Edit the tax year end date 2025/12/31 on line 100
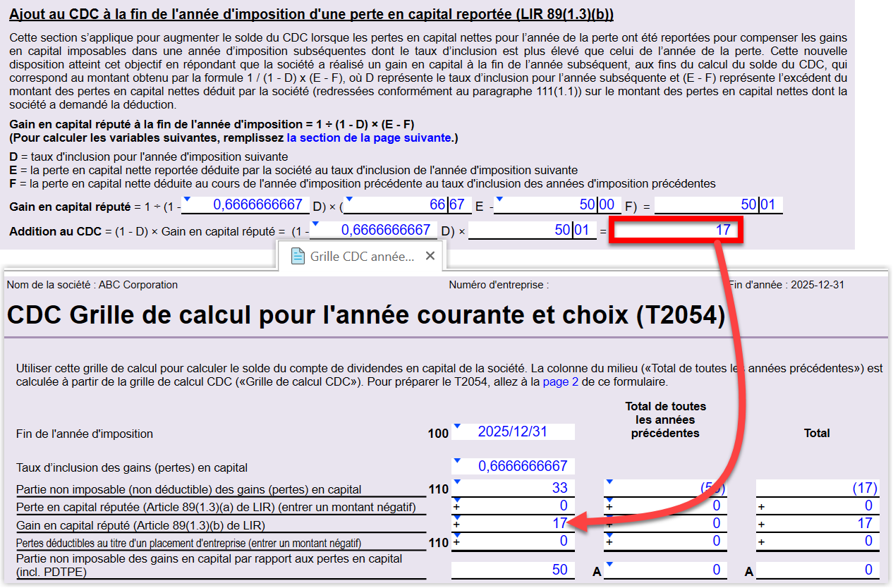893x588 pixels. pos(514,432)
